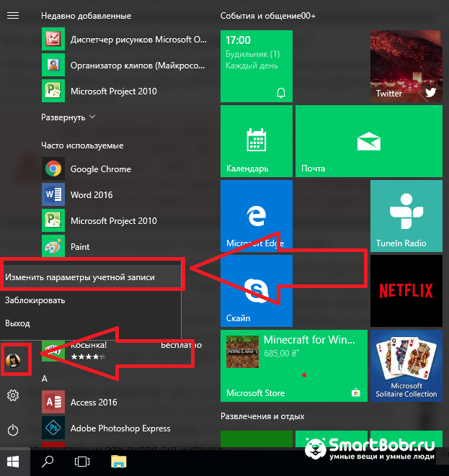Launch Adobe Photoshop Express icon
The width and height of the screenshot is (449, 476).
(53, 428)
